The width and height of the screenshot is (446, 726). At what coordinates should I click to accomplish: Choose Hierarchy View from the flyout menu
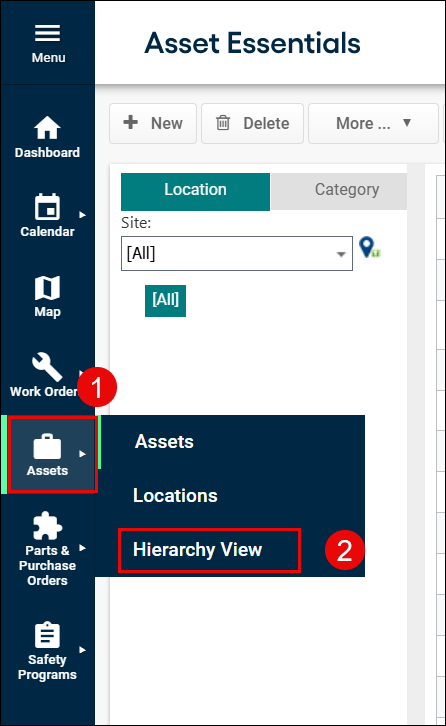[x=198, y=550]
